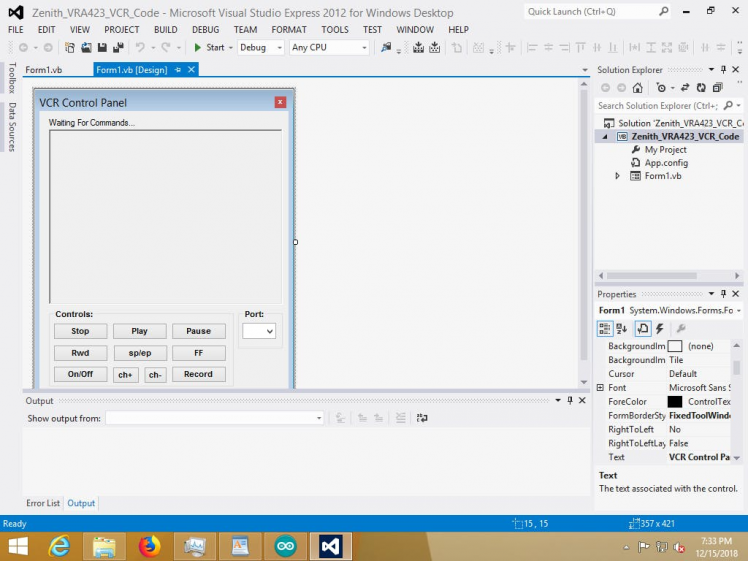Switch to the Form1.vb code tab
Image resolution: width=748 pixels, height=561 pixels.
(x=44, y=70)
